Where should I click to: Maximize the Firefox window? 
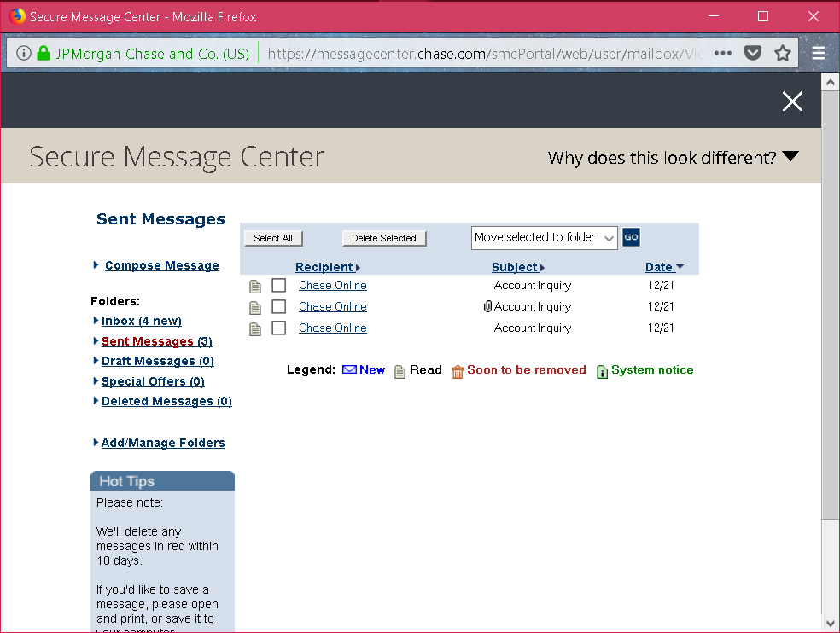tap(763, 16)
